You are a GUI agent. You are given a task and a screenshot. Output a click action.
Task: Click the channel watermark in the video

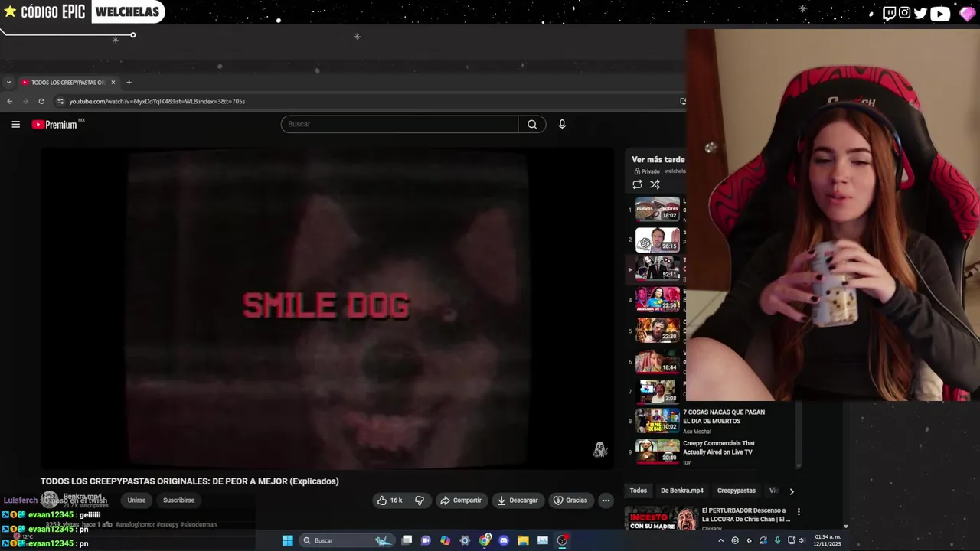click(599, 449)
